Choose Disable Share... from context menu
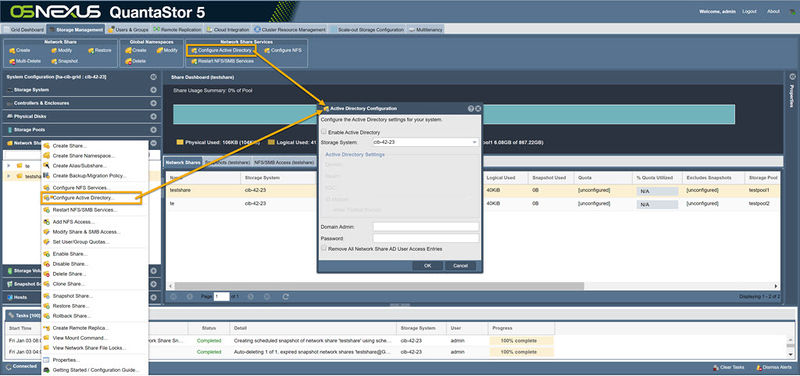The height and width of the screenshot is (376, 800). [70, 264]
